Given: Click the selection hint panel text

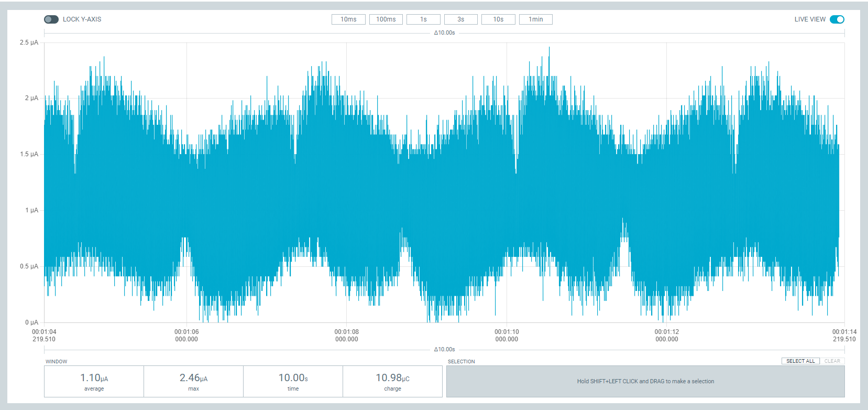Looking at the screenshot, I should pos(645,381).
